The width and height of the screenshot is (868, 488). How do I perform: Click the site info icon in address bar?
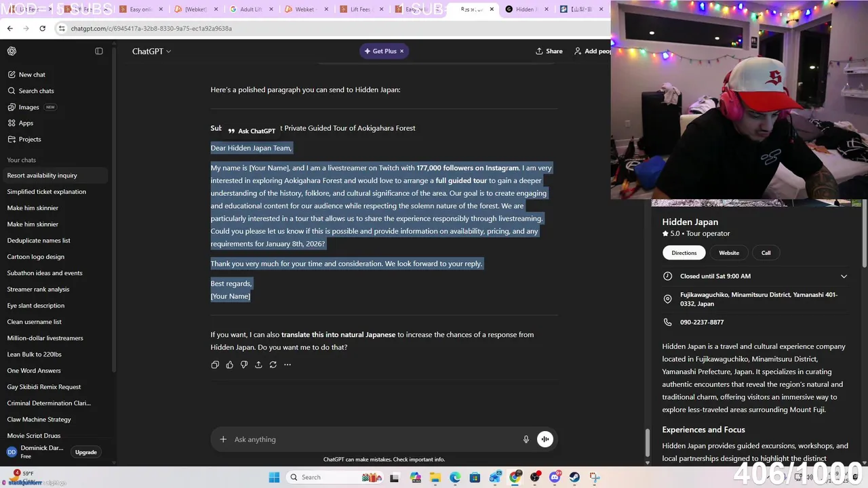click(x=62, y=28)
